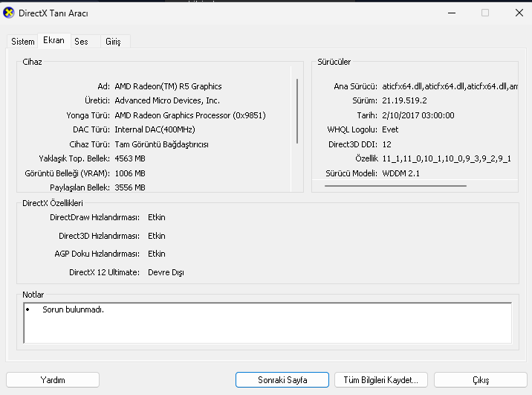Viewport: 532px width, 395px height.
Task: Click the '3556 MB' shared memory value
Action: [130, 187]
